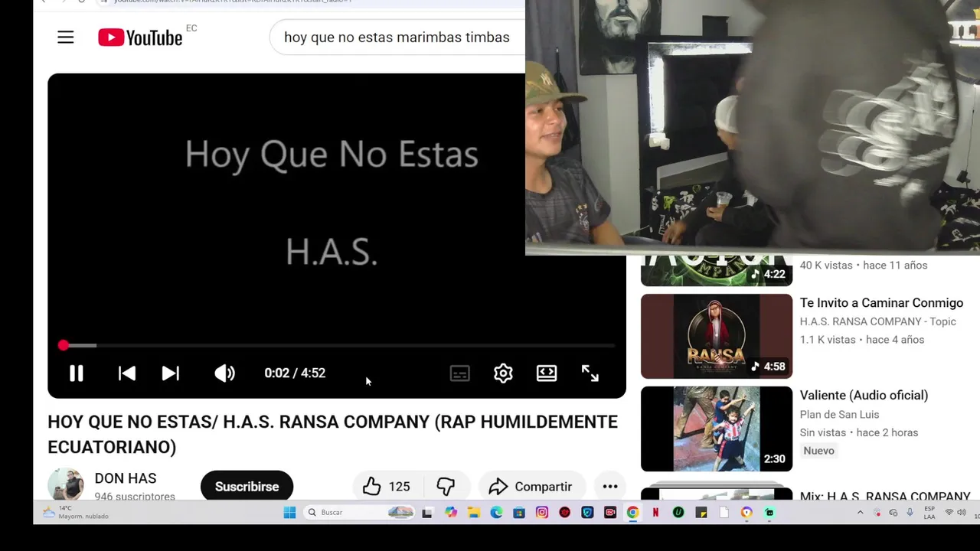Open the YouTube hamburger guide menu
Image resolution: width=980 pixels, height=551 pixels.
[66, 37]
